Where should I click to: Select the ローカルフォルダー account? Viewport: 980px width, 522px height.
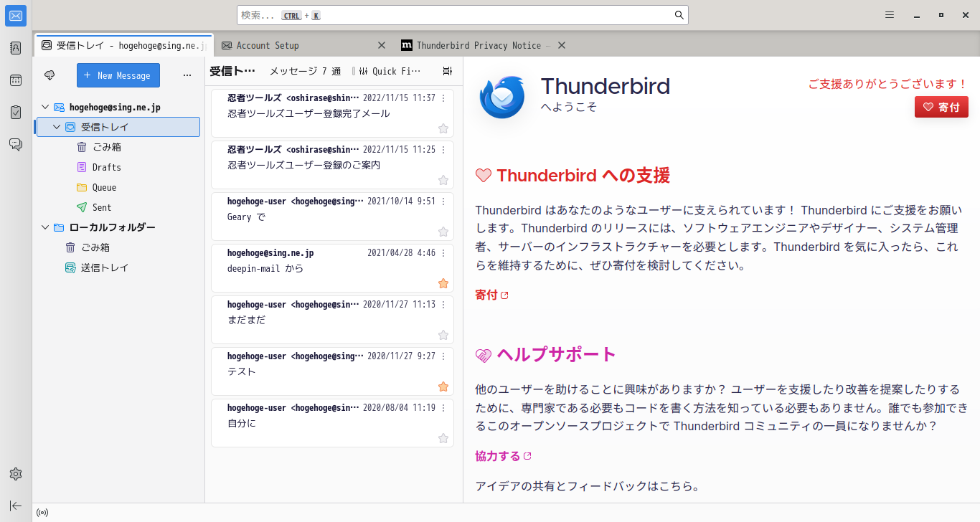click(118, 227)
